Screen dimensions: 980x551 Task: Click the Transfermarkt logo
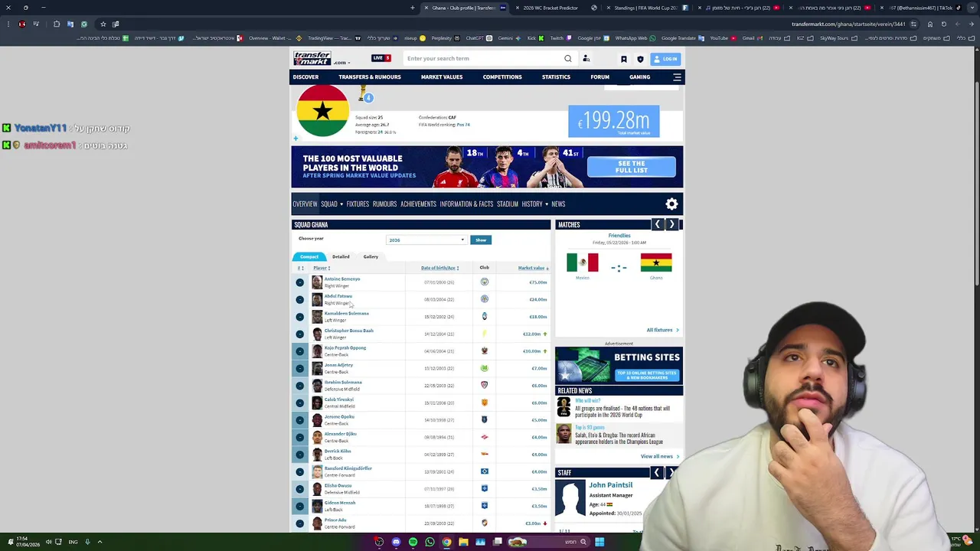(312, 58)
